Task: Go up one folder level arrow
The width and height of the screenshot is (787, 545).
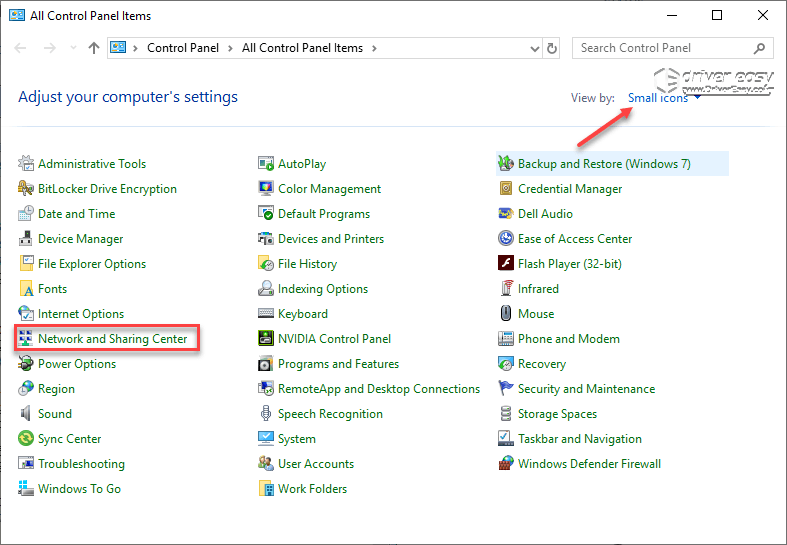Action: click(93, 48)
